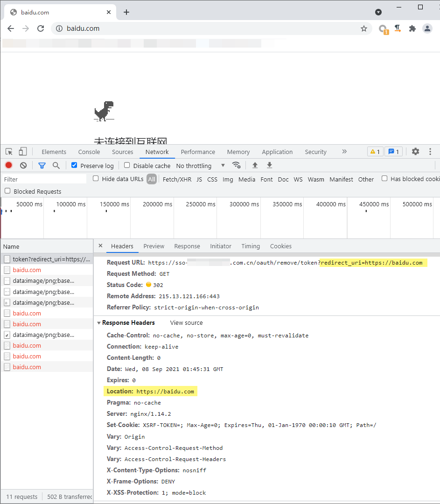Close the request details pane

coord(101,246)
